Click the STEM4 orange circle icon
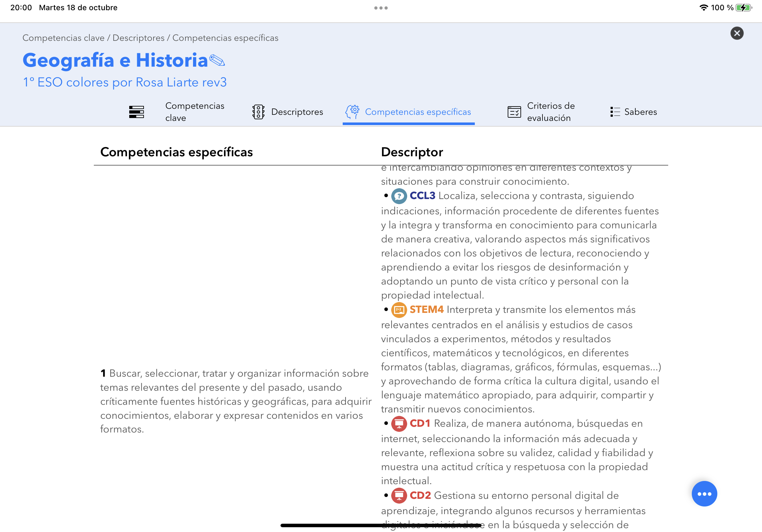The height and width of the screenshot is (532, 762). 399,310
